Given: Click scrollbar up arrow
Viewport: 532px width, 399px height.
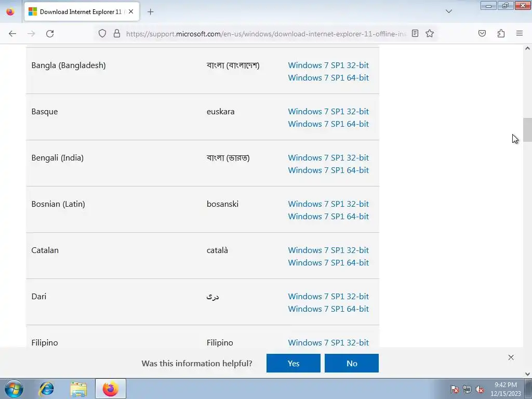Looking at the screenshot, I should tap(527, 48).
